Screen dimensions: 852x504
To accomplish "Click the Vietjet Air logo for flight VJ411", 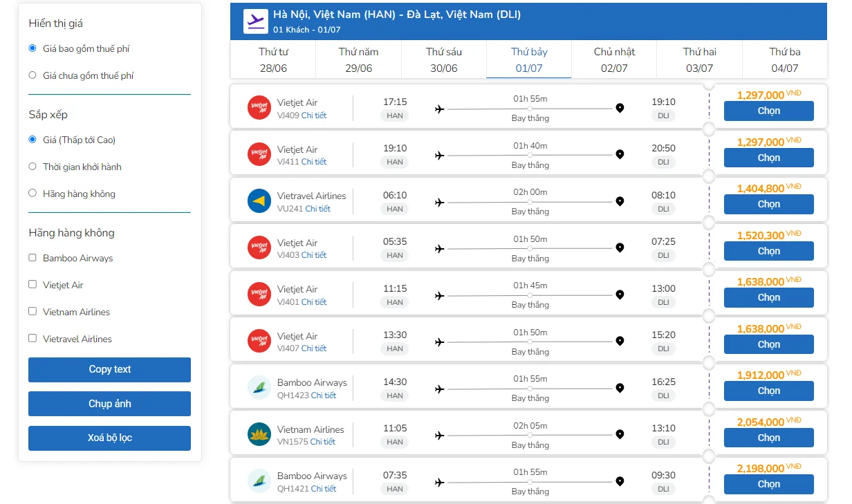I will coord(259,154).
